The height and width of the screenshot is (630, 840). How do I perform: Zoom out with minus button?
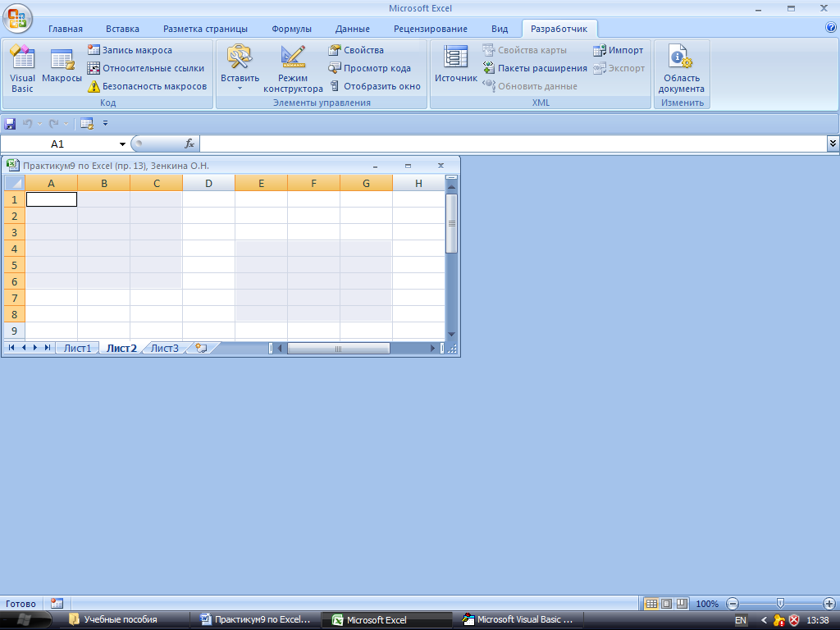[733, 604]
